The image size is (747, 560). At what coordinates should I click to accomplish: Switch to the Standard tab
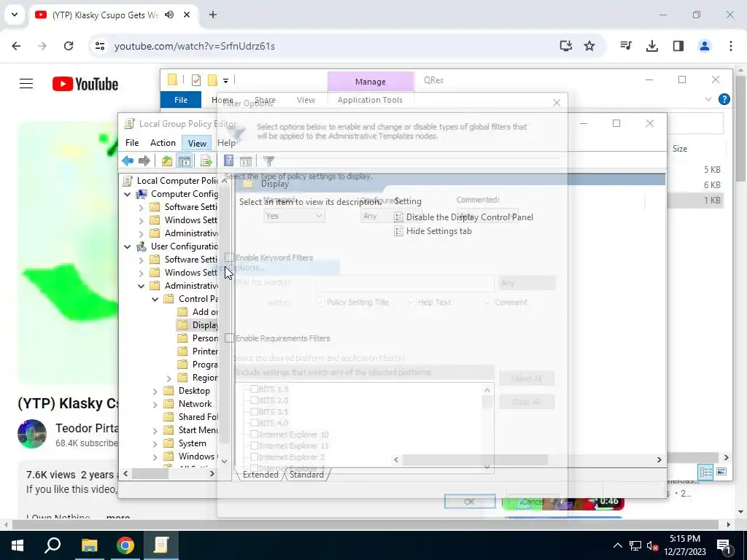point(306,474)
